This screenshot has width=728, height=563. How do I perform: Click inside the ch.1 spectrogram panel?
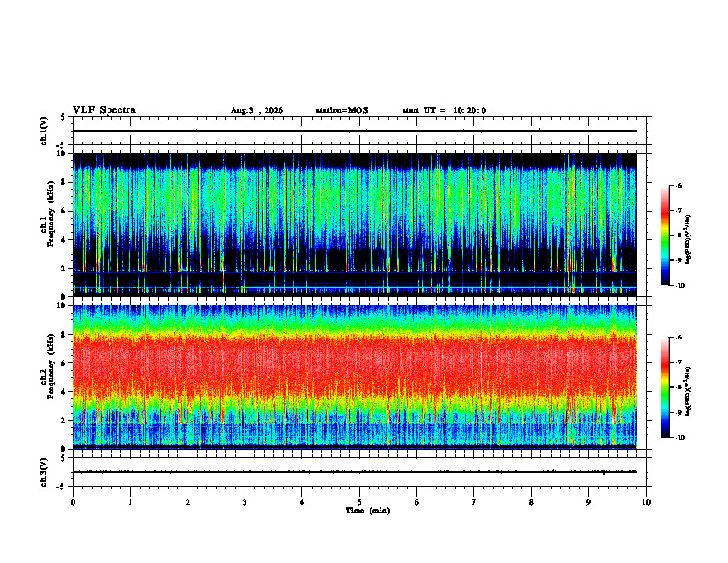click(x=354, y=224)
